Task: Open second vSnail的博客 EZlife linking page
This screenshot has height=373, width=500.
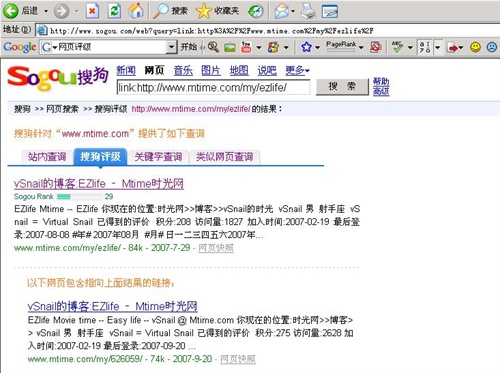Action: click(x=113, y=306)
